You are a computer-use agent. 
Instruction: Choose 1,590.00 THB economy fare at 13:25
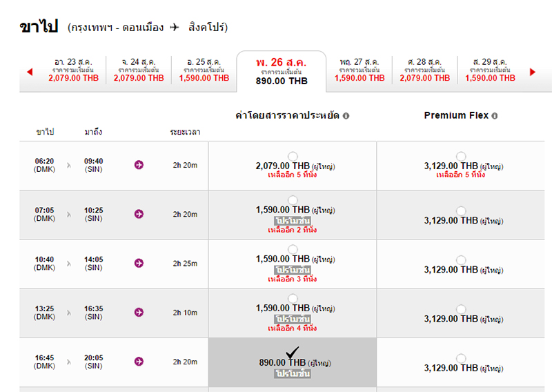(293, 299)
